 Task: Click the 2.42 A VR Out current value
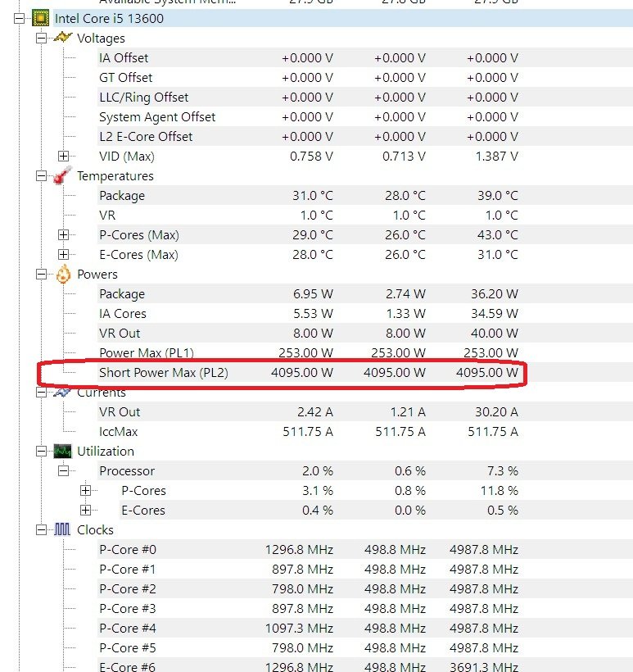coord(315,412)
